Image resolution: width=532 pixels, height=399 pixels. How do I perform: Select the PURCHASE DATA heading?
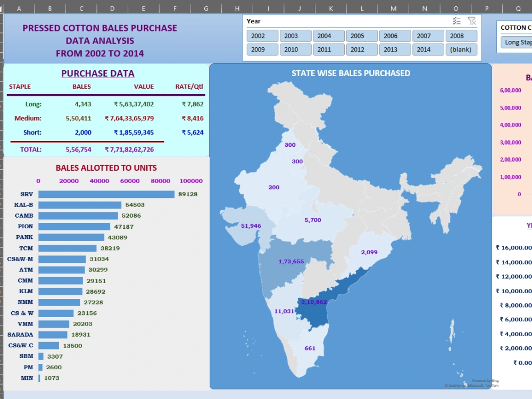pos(98,73)
